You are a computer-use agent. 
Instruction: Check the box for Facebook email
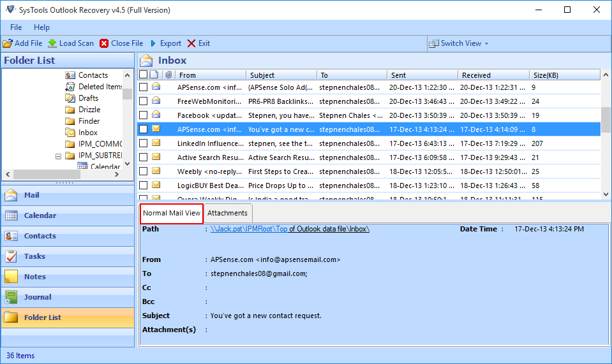144,115
